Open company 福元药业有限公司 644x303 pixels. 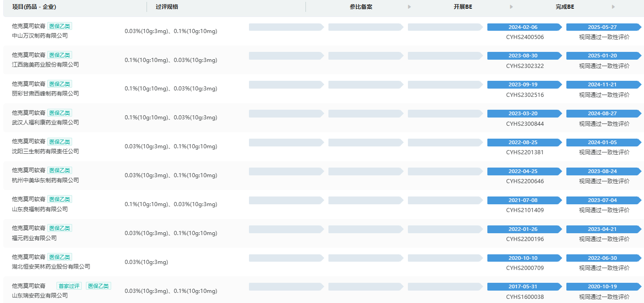[x=34, y=238]
